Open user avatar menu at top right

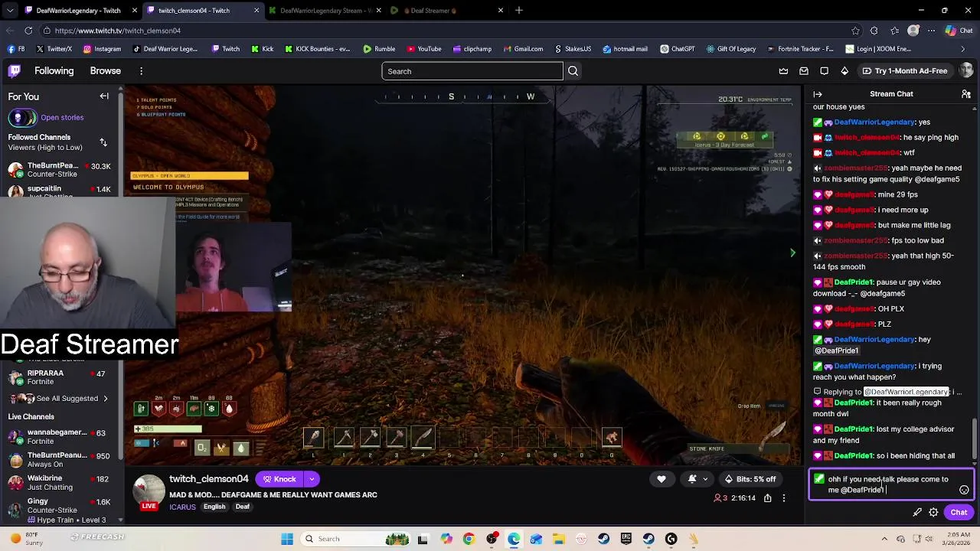[x=966, y=70]
